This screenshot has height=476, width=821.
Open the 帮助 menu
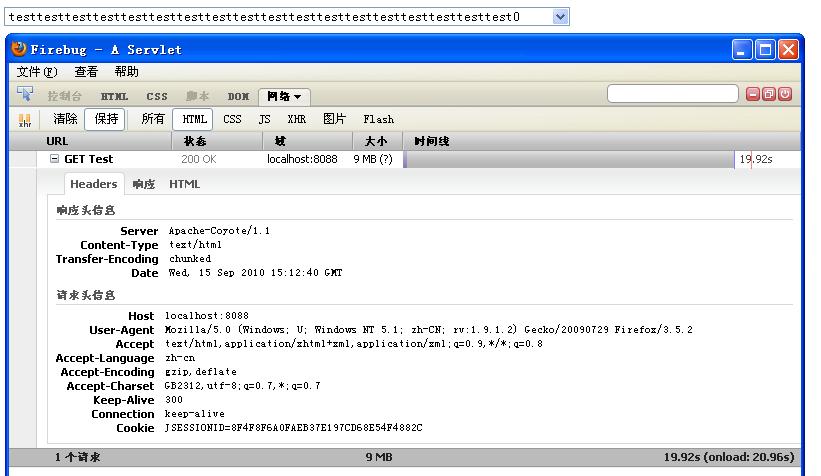[x=126, y=72]
